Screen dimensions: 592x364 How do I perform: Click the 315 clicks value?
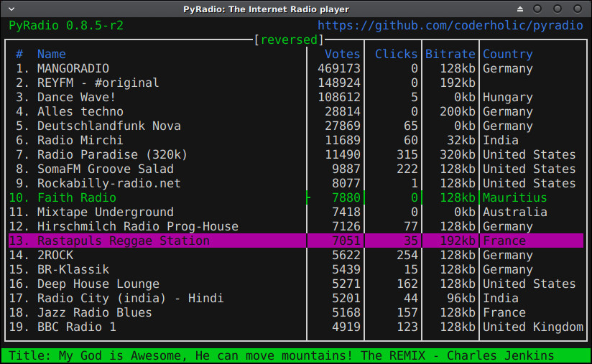(x=407, y=154)
